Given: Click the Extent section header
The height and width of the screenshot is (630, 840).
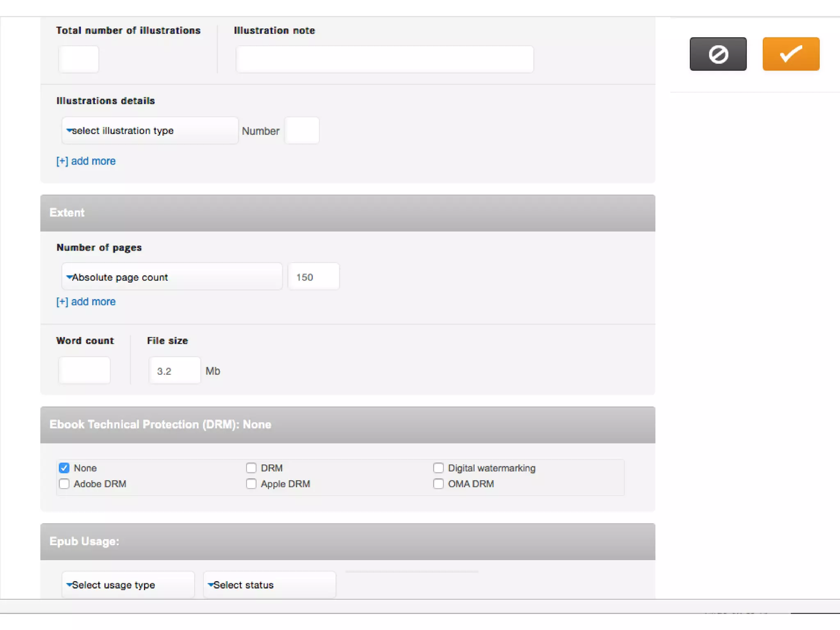Looking at the screenshot, I should point(347,213).
